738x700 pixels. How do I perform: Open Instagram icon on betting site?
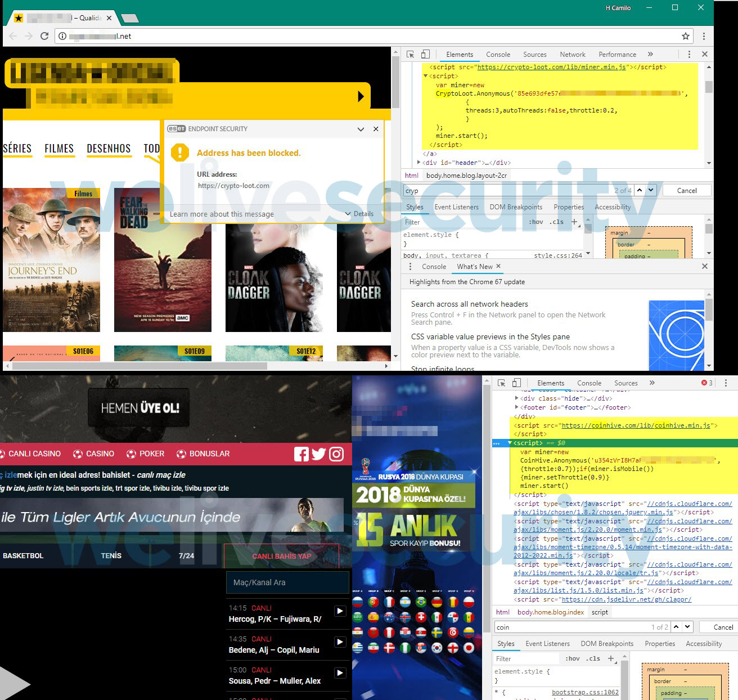(x=336, y=454)
